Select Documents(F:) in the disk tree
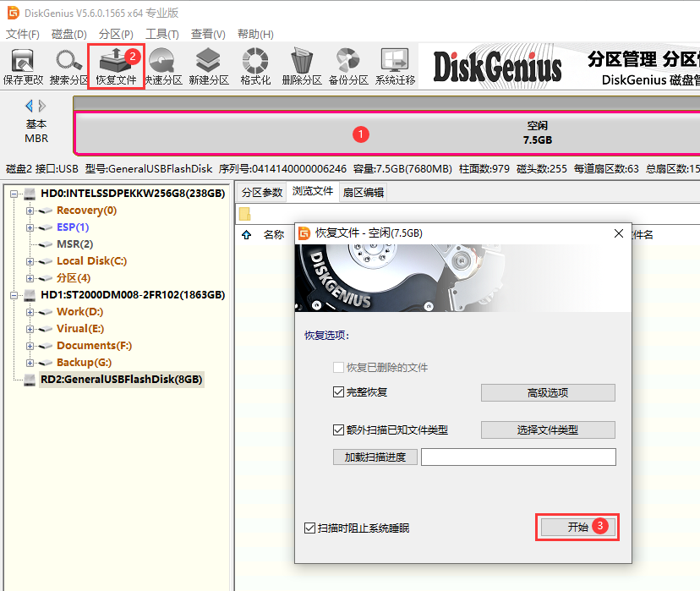The width and height of the screenshot is (700, 591). click(94, 346)
